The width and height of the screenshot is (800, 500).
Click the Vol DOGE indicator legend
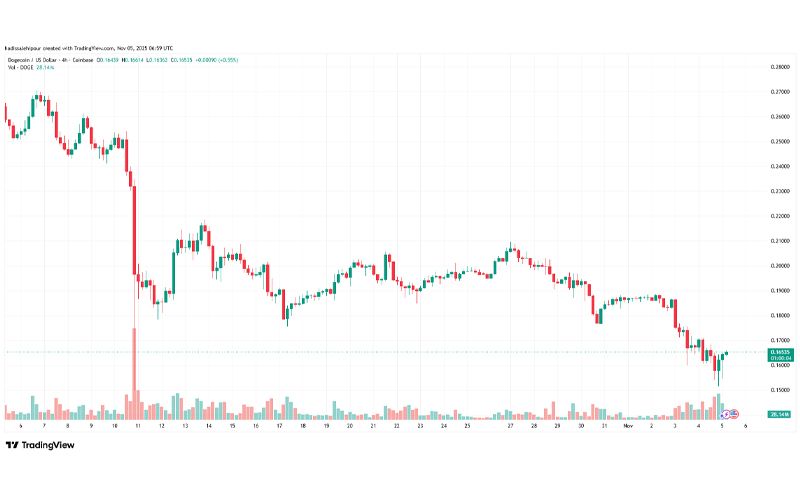31,67
